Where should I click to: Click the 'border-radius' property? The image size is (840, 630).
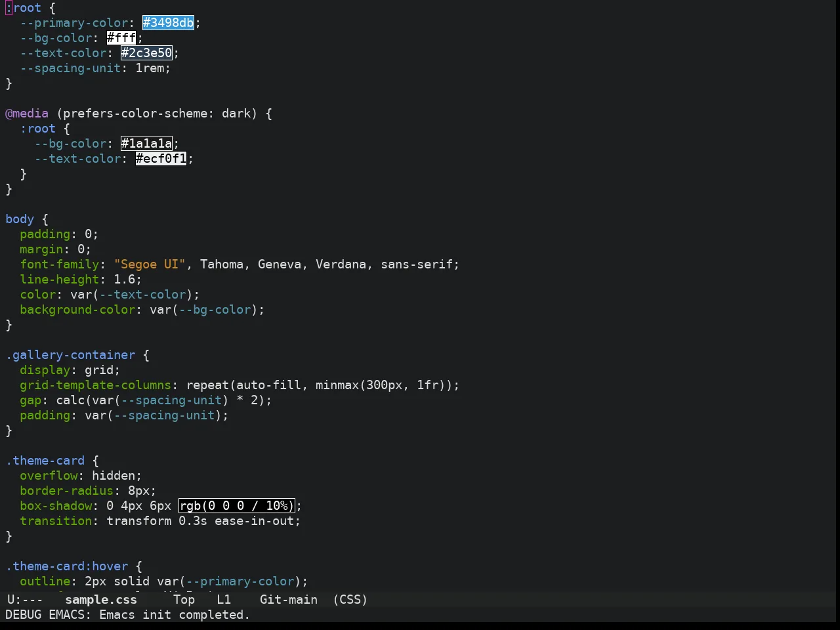coord(67,491)
